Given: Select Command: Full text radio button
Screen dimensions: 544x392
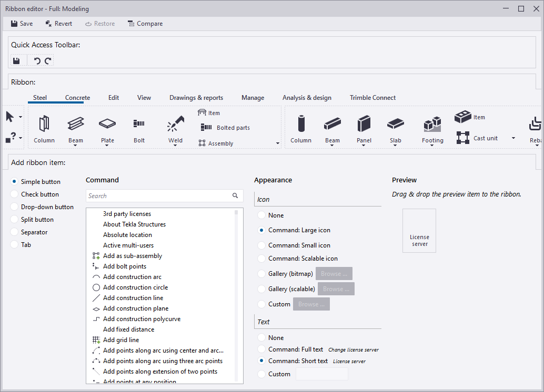Looking at the screenshot, I should pos(261,349).
